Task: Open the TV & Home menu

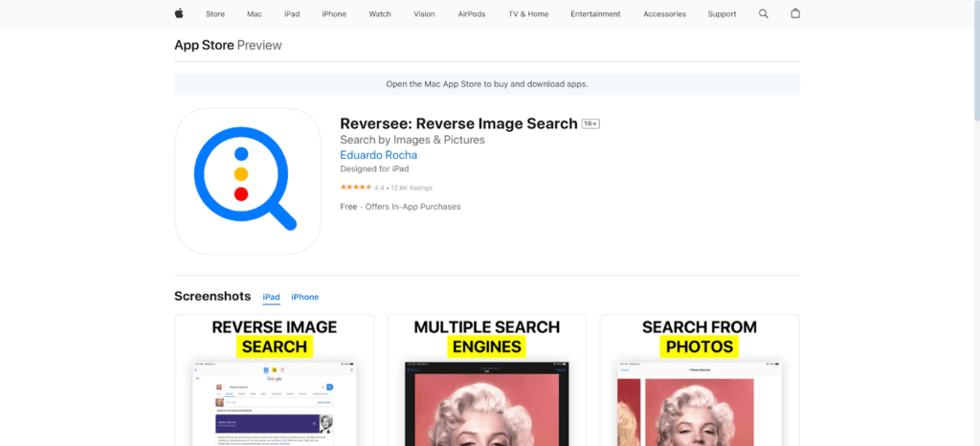Action: [x=528, y=14]
